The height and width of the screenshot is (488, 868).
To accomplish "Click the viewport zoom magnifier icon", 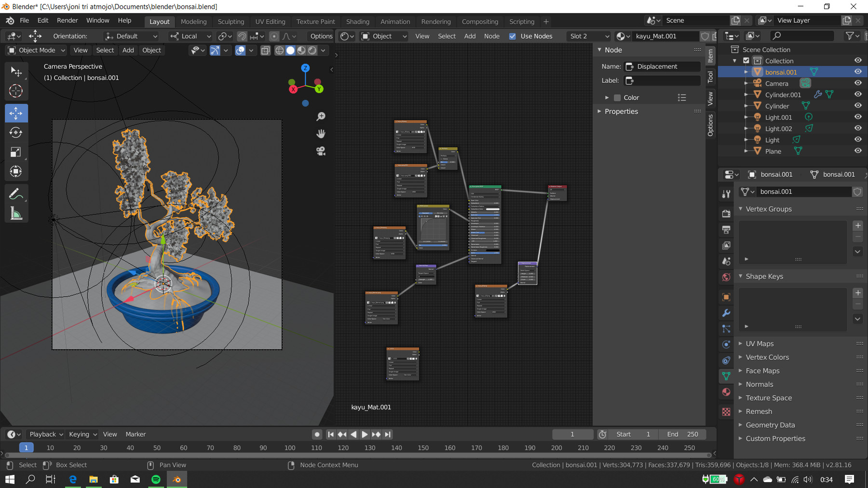I will point(321,116).
